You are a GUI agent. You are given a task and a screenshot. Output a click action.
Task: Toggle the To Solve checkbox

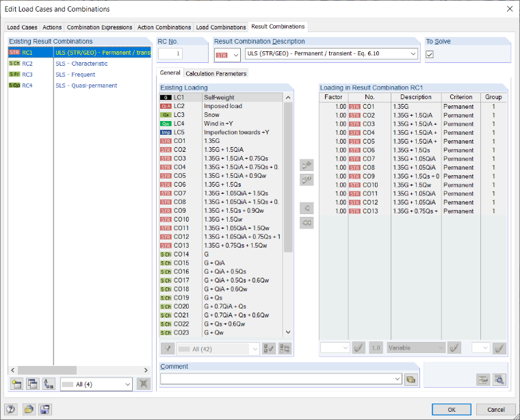point(430,54)
